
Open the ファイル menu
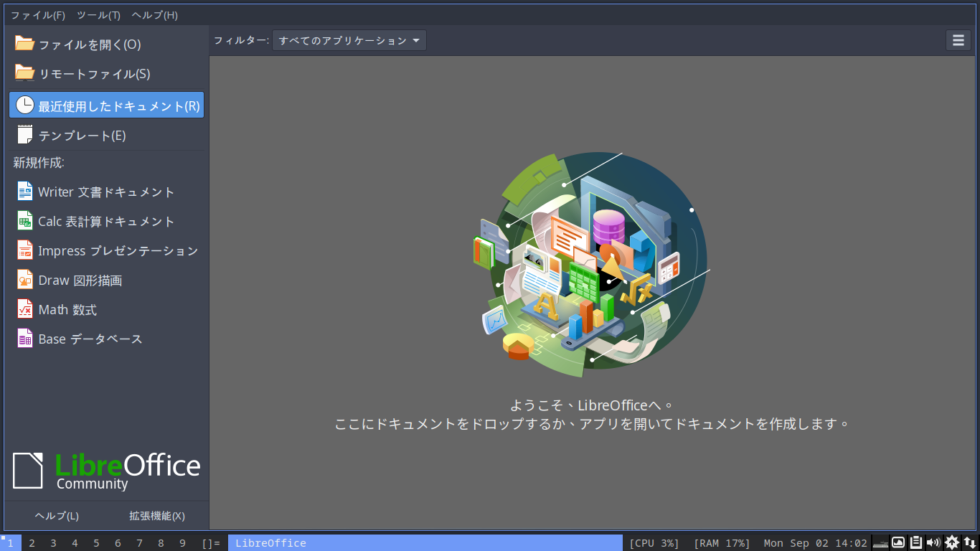(x=37, y=14)
